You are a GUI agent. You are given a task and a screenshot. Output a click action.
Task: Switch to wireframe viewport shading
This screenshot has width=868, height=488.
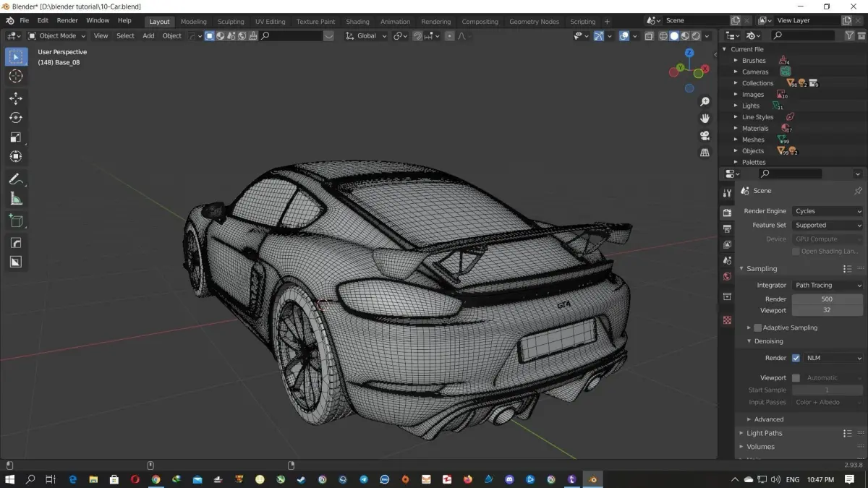663,35
